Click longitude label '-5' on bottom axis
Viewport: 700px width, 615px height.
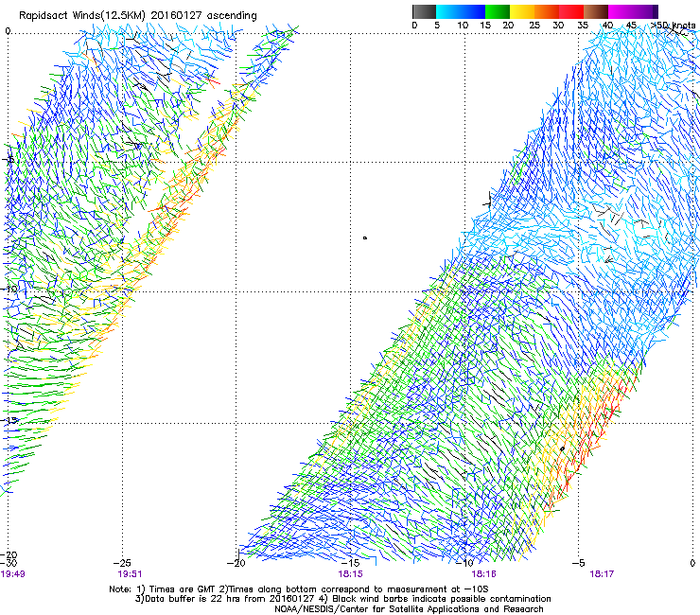pyautogui.click(x=578, y=563)
